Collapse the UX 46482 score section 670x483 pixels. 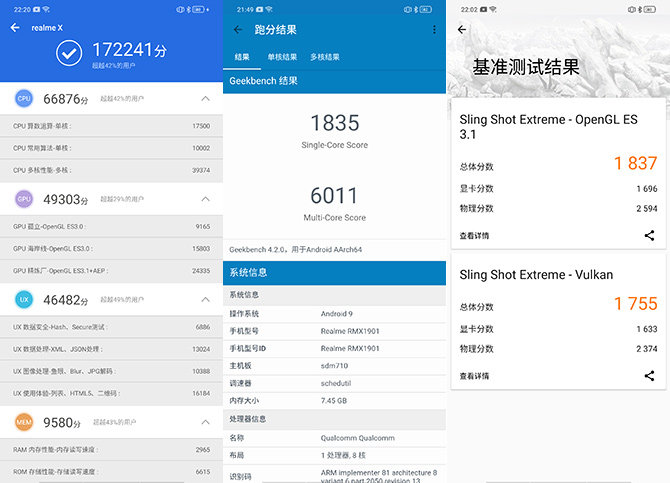tap(206, 299)
